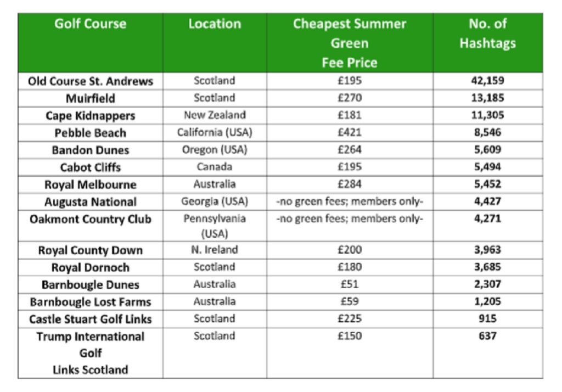Click the Barnbougle Lost Farms cell

click(x=91, y=301)
